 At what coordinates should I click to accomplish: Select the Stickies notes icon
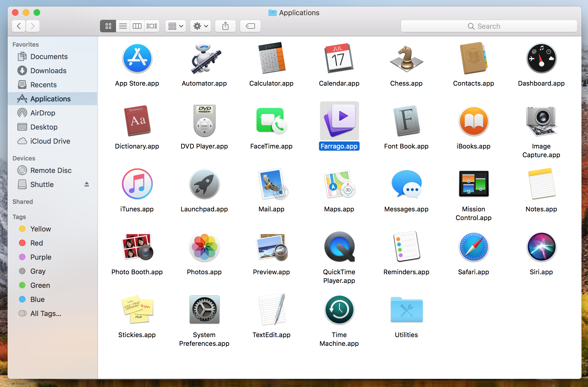tap(137, 309)
